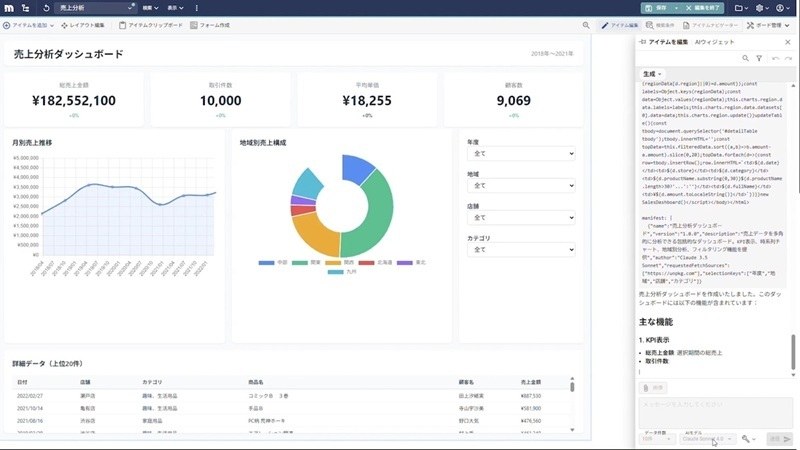800x450 pixels.
Task: Click the search magnifier in the edit panel
Action: [746, 59]
